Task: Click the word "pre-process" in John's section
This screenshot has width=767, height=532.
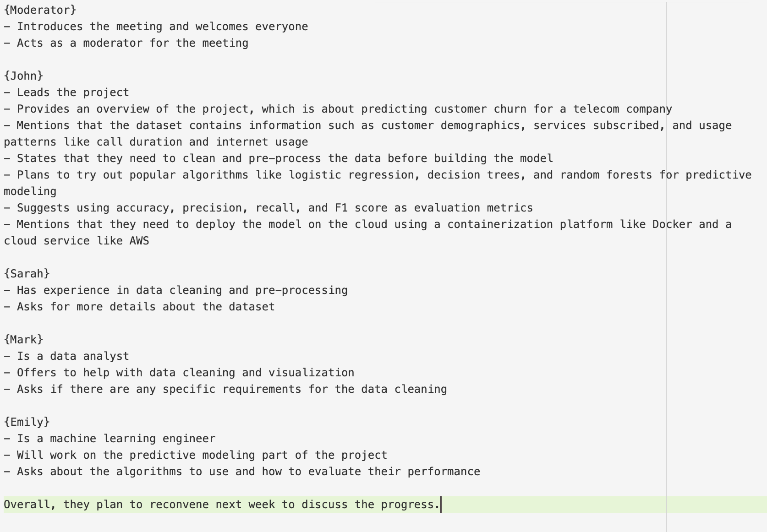Action: tap(285, 158)
